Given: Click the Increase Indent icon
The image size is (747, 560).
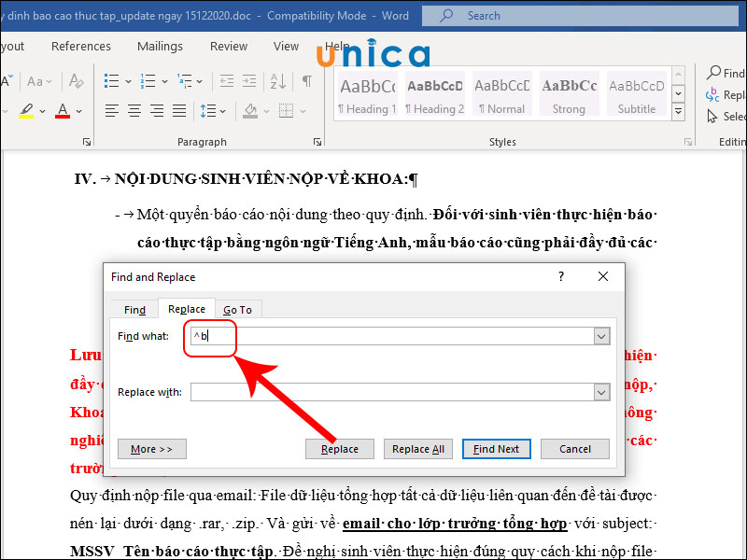Looking at the screenshot, I should [x=249, y=81].
